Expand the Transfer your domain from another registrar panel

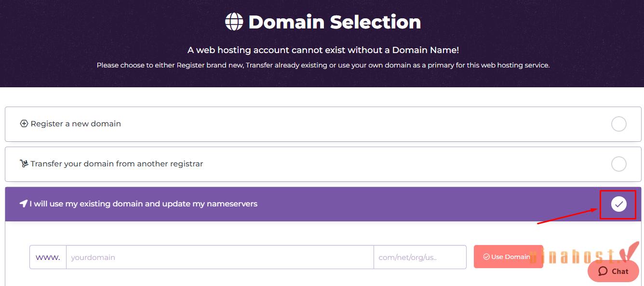[x=323, y=164]
